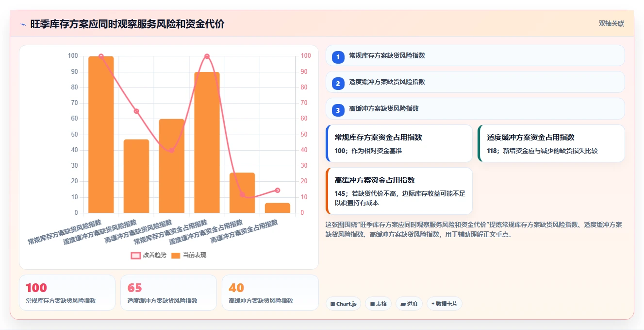Screen dimensions: 644x330
Task: Click the last line point, 高缓冲方案资金占用指数
Action: click(x=278, y=190)
